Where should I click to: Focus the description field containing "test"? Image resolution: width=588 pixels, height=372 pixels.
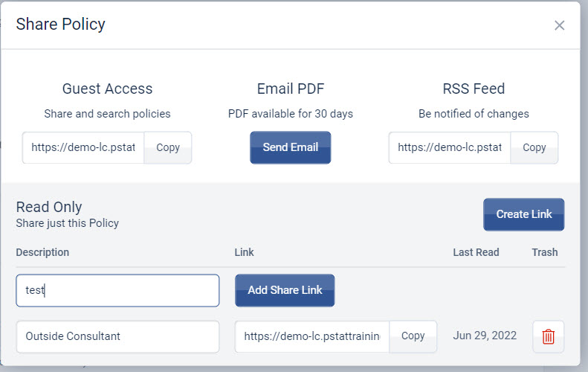pyautogui.click(x=117, y=290)
